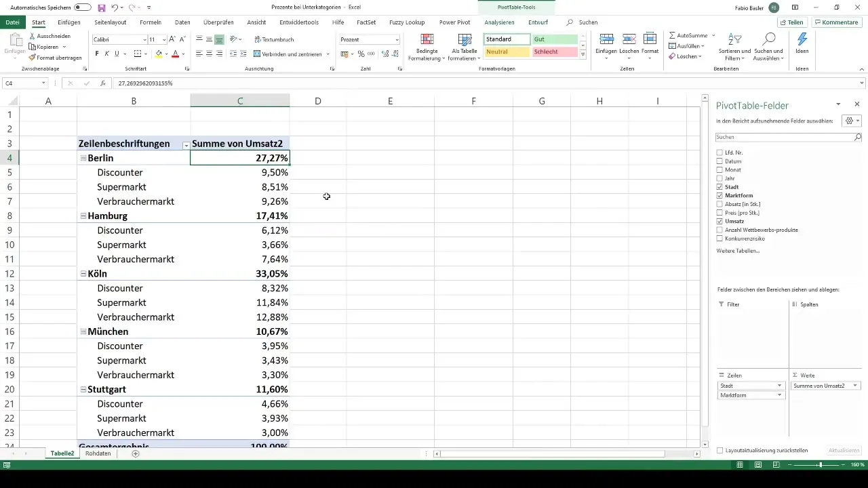Open Als Tabelle formatieren gallery
This screenshot has width=868, height=488.
pyautogui.click(x=465, y=47)
